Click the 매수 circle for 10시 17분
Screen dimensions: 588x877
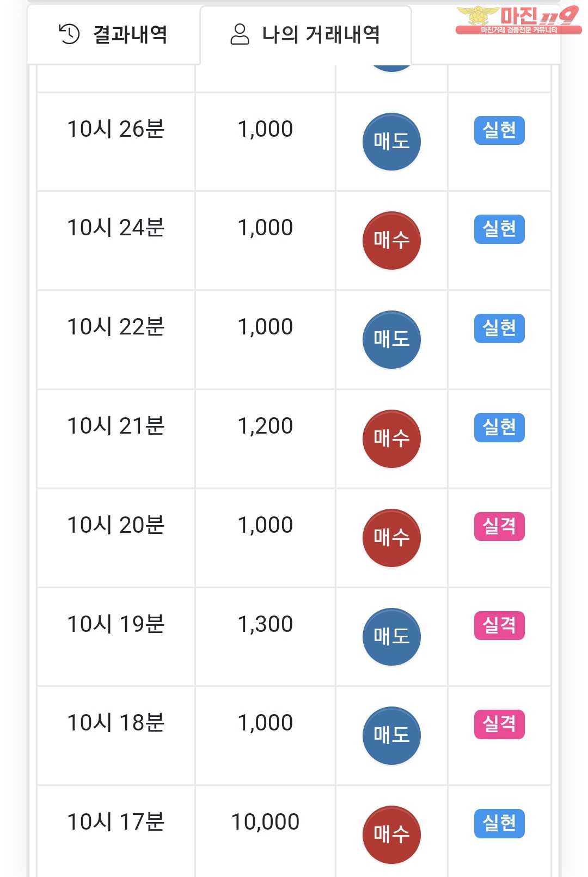click(391, 835)
